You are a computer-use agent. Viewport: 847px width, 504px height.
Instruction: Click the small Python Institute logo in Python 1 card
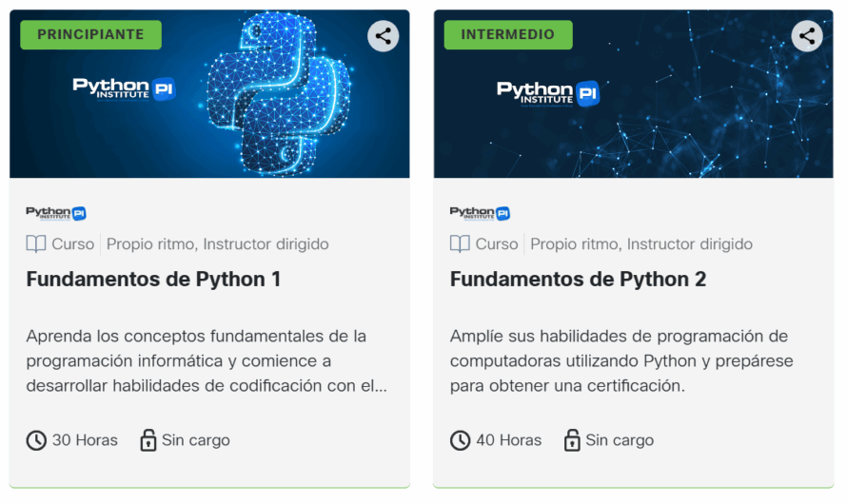pos(56,213)
